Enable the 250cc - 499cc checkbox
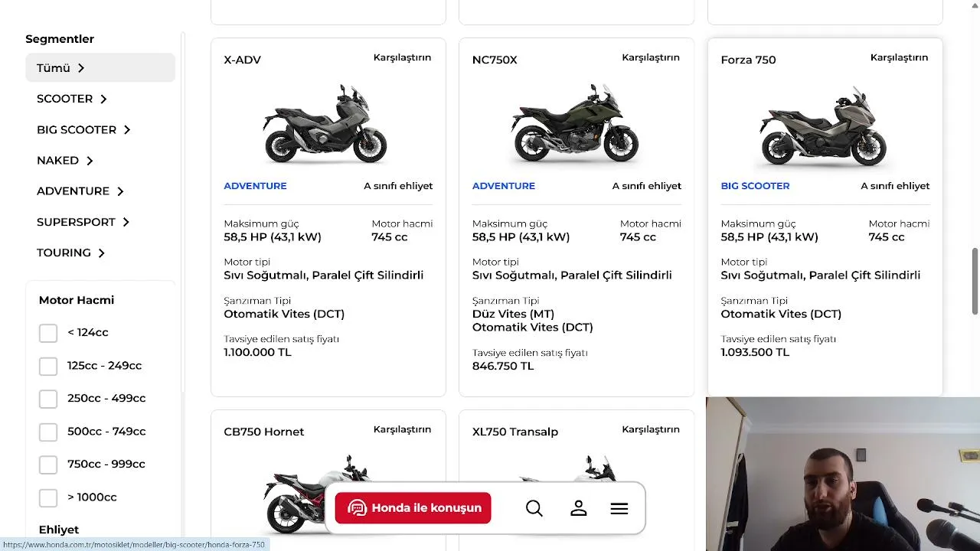Screen dimensions: 980x551 (48, 399)
